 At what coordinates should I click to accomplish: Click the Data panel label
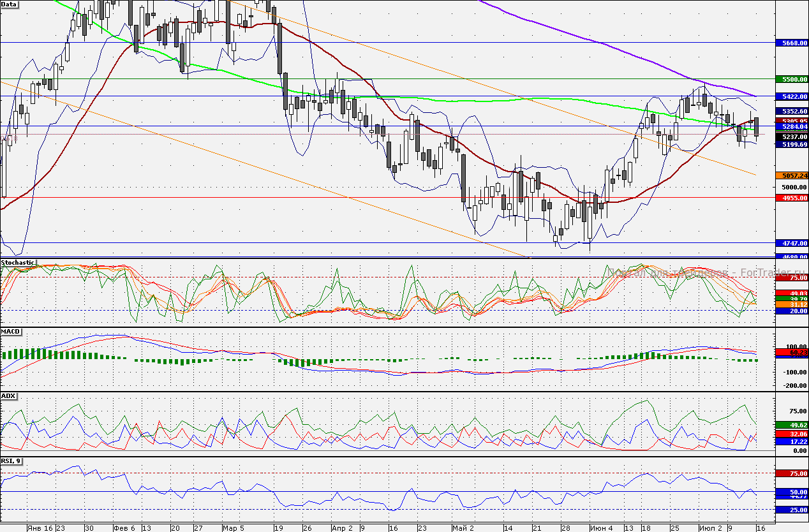10,4
